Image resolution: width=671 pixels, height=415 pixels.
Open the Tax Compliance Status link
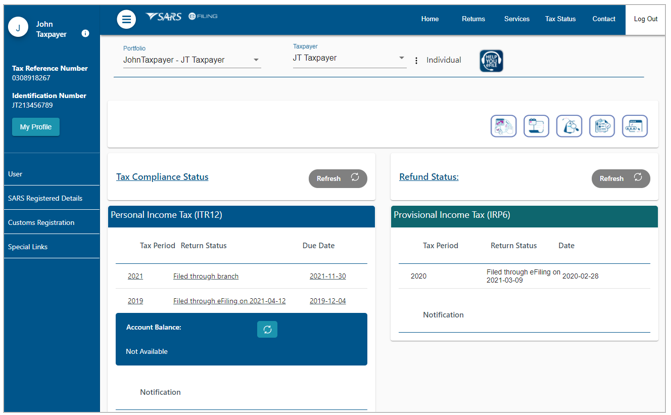click(162, 177)
